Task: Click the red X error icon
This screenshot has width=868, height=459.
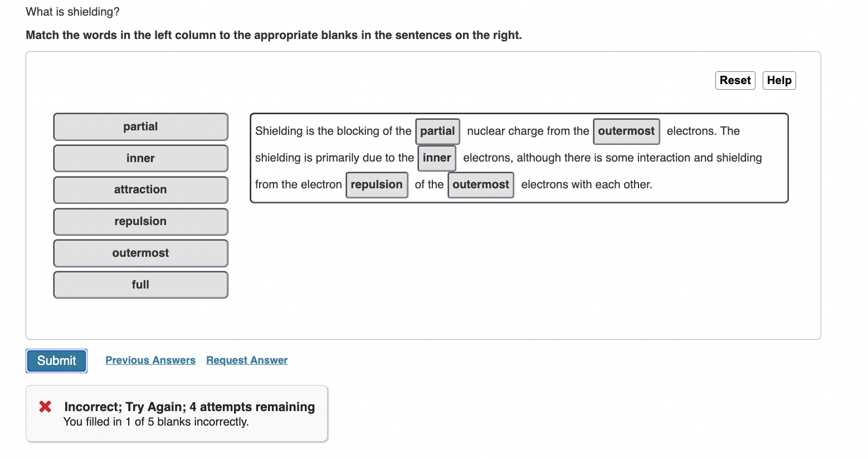Action: click(x=45, y=407)
